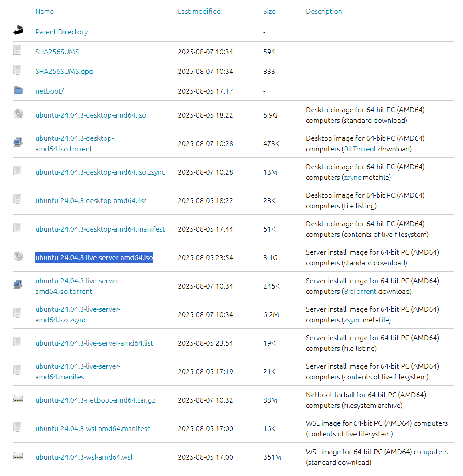The height and width of the screenshot is (476, 463).
Task: Sort by Last modified column header
Action: [x=199, y=12]
